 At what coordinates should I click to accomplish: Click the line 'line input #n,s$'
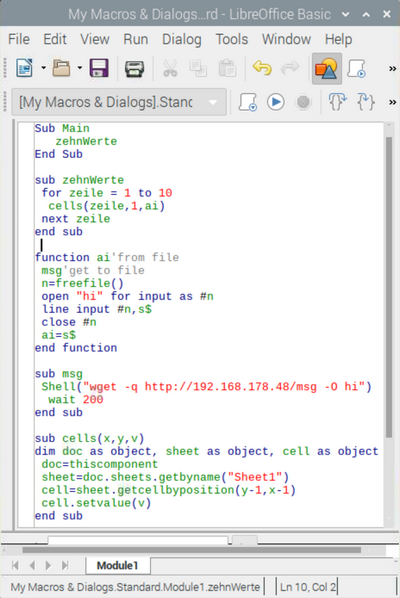[96, 309]
